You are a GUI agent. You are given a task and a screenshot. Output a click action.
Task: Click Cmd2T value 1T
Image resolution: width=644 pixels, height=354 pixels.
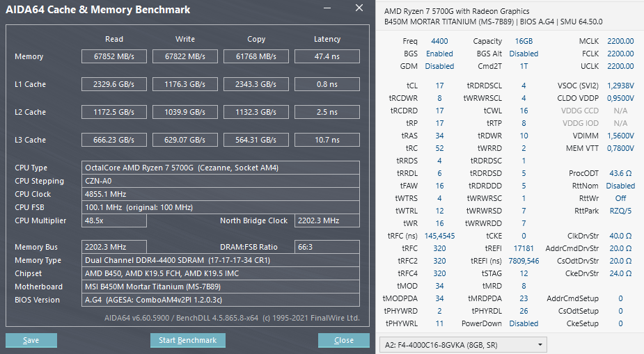tap(524, 66)
